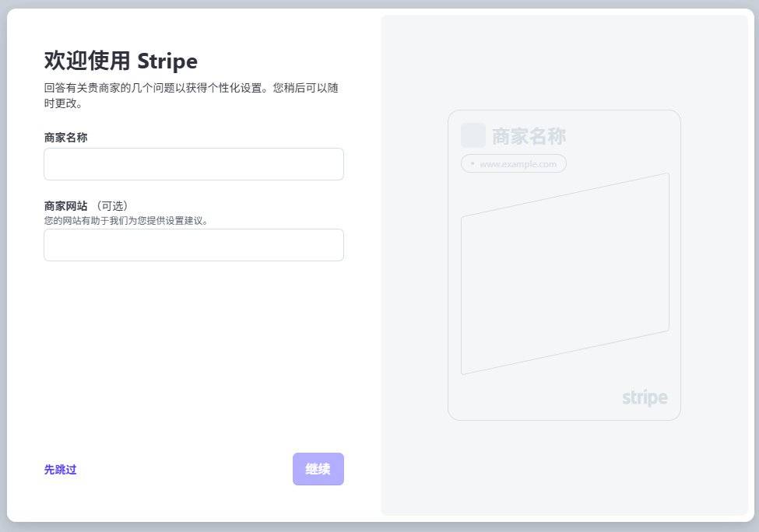
Task: Click the empty white area below 商家网站 field
Action: coord(193,350)
